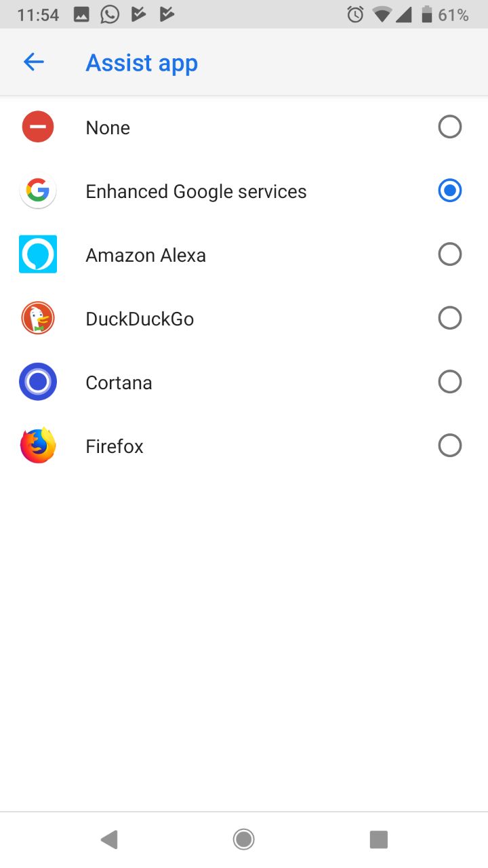The height and width of the screenshot is (868, 488).
Task: Select the Cortana radio button
Action: tap(450, 382)
